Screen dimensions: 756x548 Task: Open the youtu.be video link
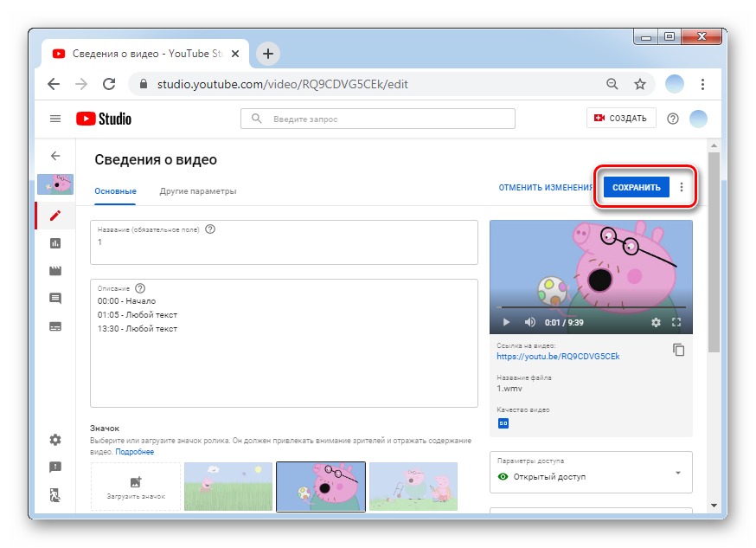(558, 356)
